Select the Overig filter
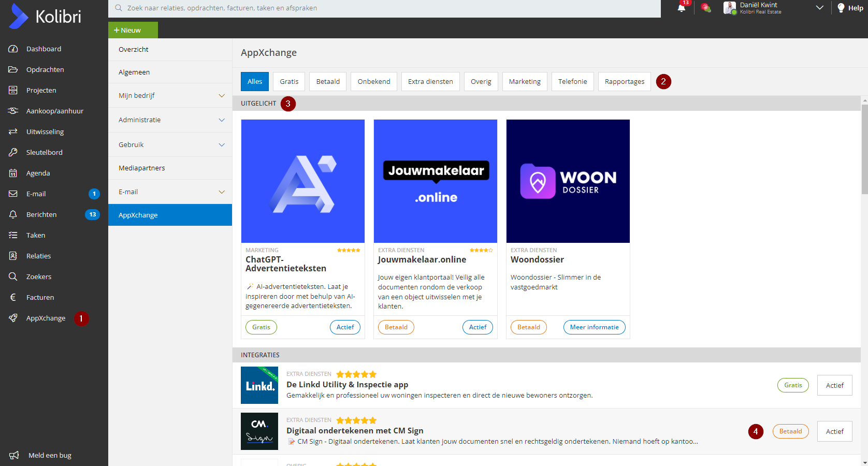868x466 pixels. [481, 81]
